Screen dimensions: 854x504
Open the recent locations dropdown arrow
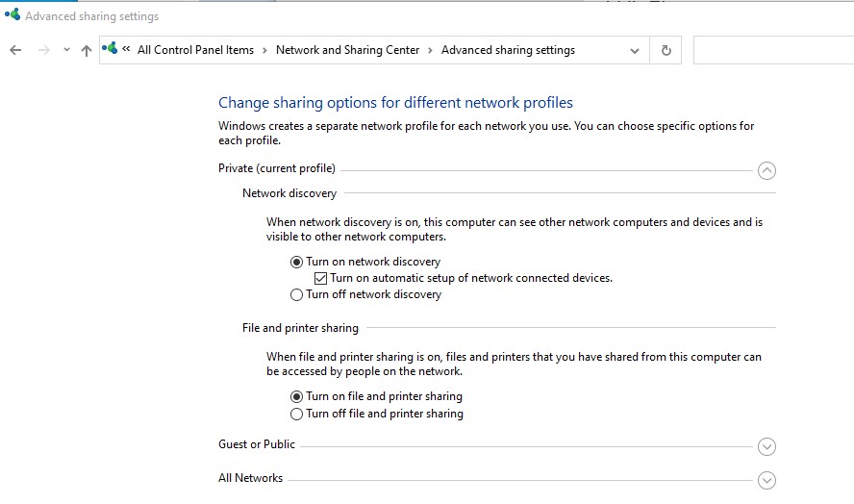pyautogui.click(x=66, y=51)
